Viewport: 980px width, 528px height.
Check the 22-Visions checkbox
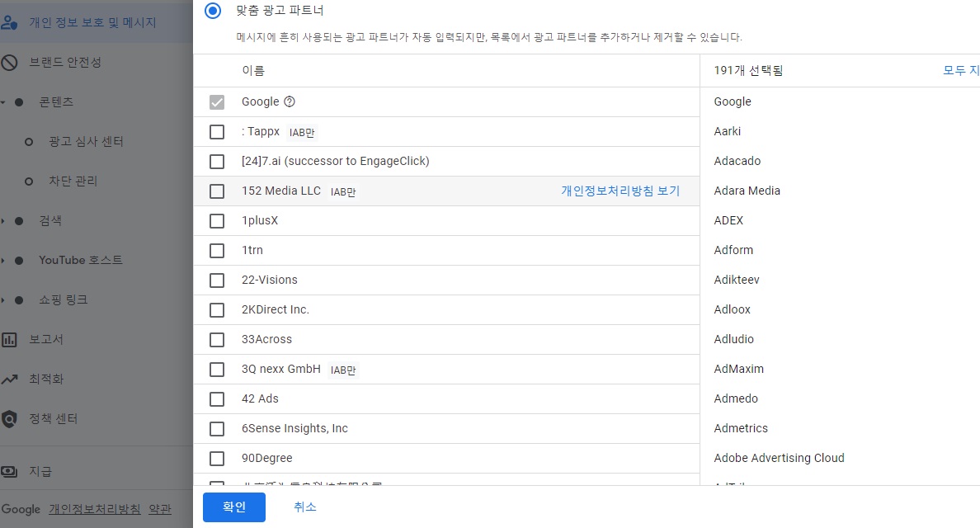click(x=217, y=280)
